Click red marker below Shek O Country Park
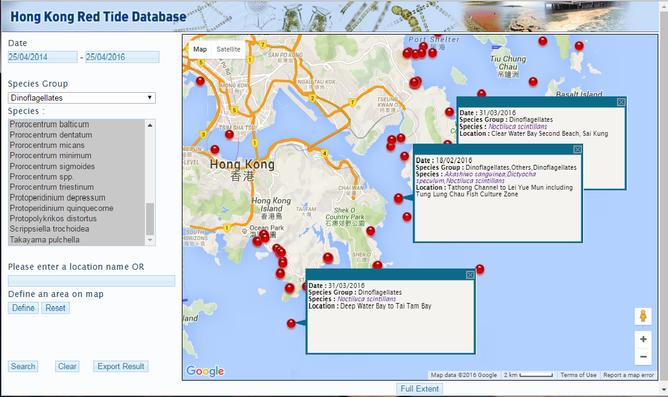This screenshot has width=668, height=397. (371, 231)
